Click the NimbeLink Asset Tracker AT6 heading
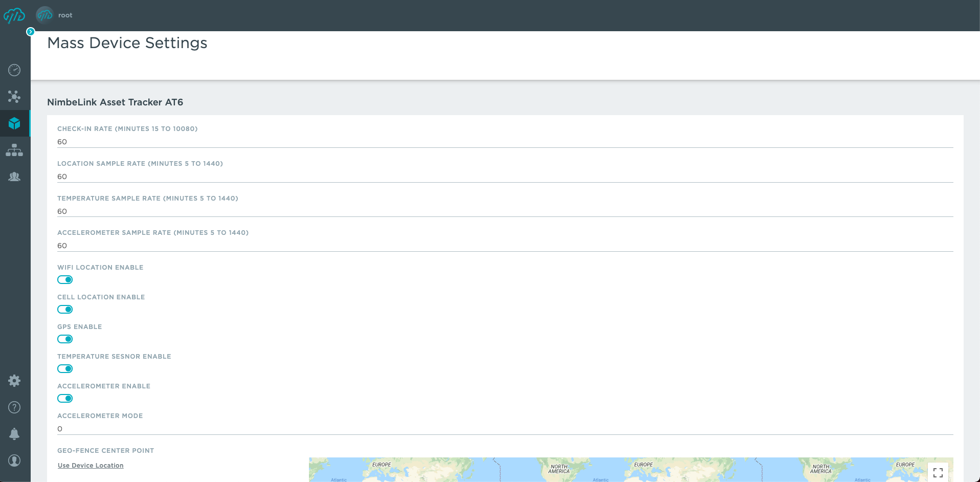This screenshot has width=980, height=482. click(x=115, y=102)
